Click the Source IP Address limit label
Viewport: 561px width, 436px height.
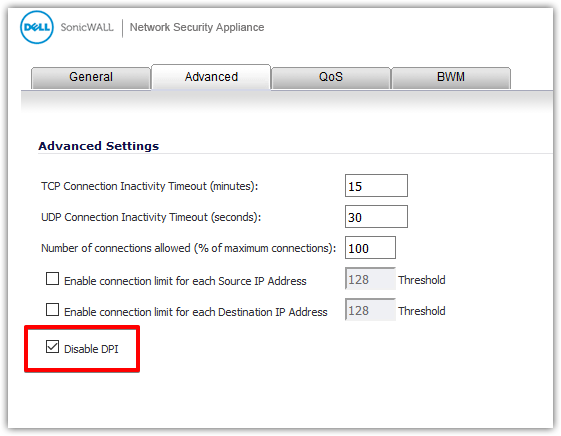pos(185,281)
